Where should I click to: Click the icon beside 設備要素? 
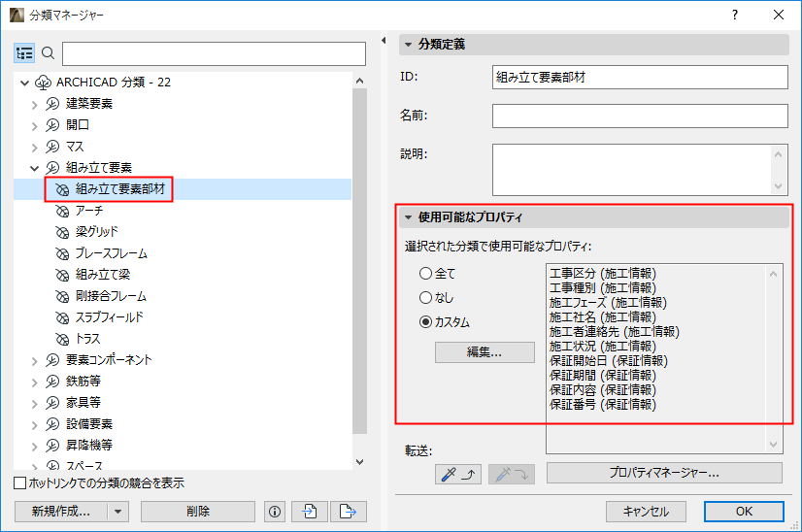coord(52,424)
